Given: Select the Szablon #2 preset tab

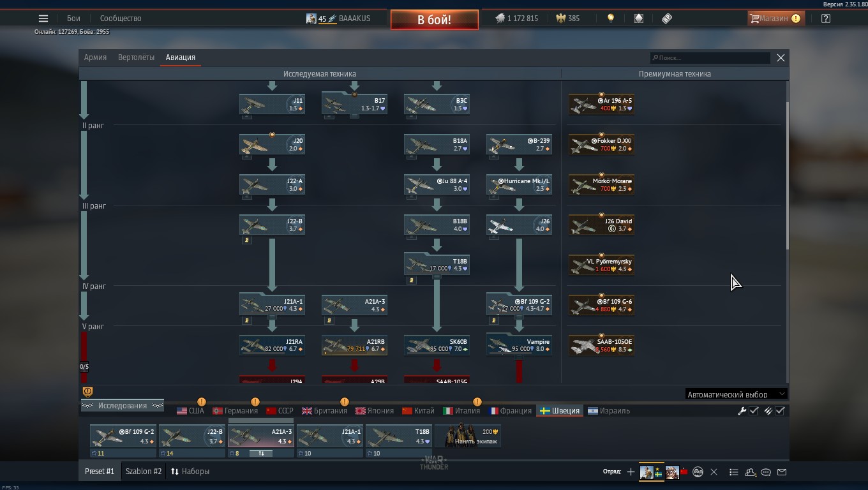Looking at the screenshot, I should [x=144, y=471].
